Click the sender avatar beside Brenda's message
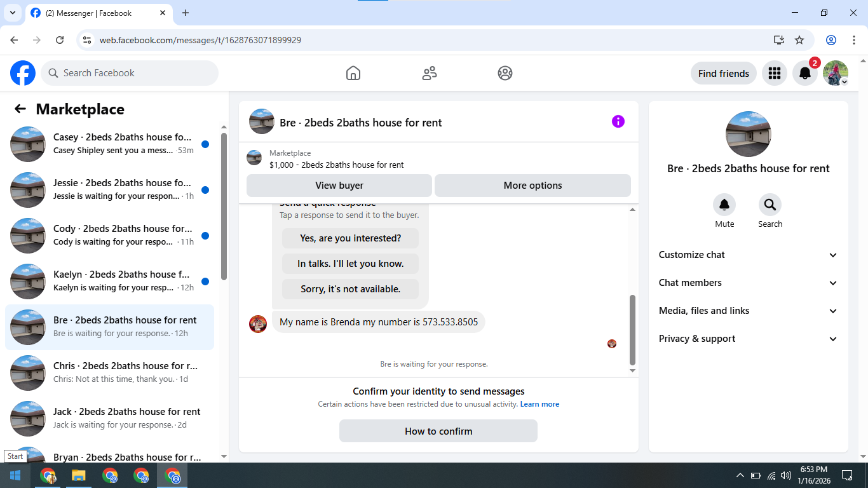This screenshot has width=868, height=488. [258, 323]
